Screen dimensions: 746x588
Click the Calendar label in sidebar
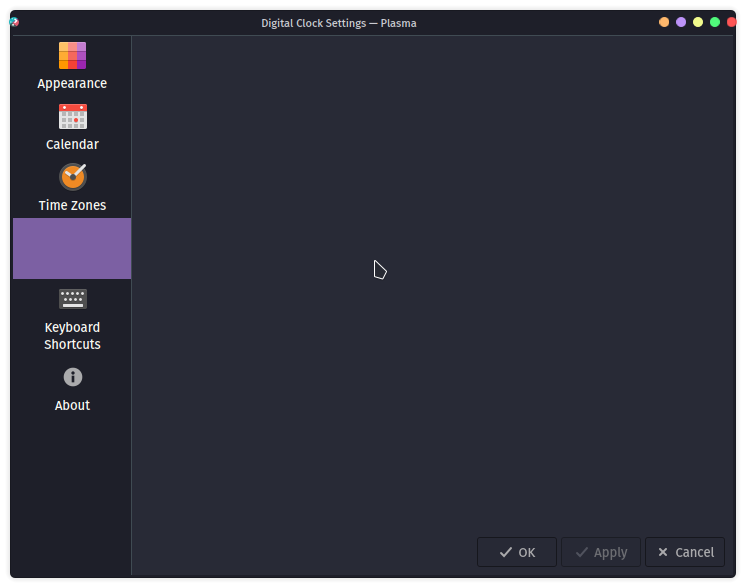[x=72, y=144]
